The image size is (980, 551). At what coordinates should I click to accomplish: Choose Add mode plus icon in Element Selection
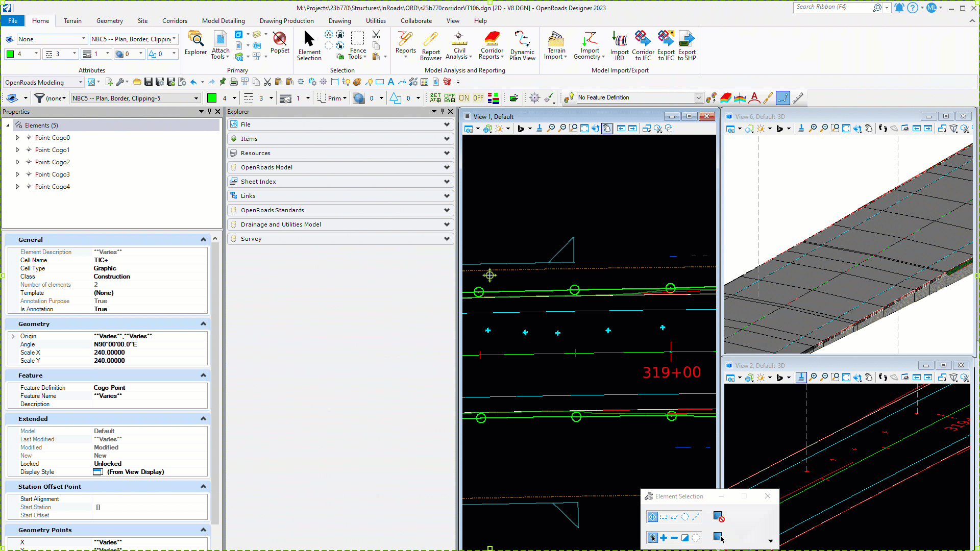(x=664, y=538)
